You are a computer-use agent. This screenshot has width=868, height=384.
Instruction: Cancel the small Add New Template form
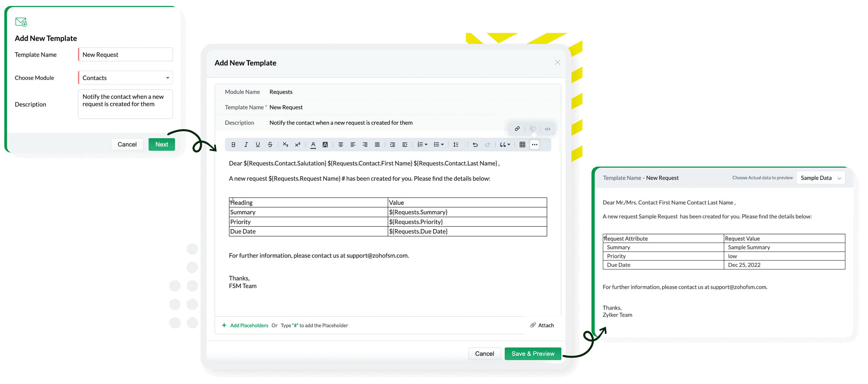click(x=127, y=144)
